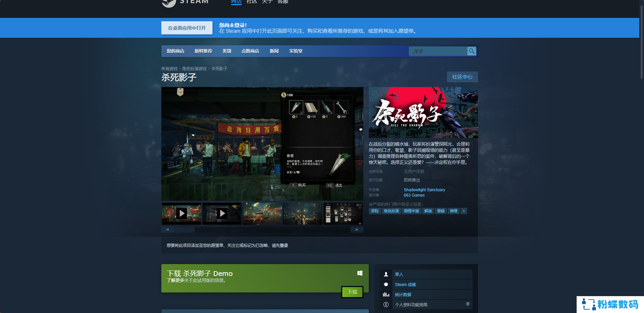Select the third screenshot thumbnail
The width and height of the screenshot is (644, 313).
pyautogui.click(x=262, y=214)
